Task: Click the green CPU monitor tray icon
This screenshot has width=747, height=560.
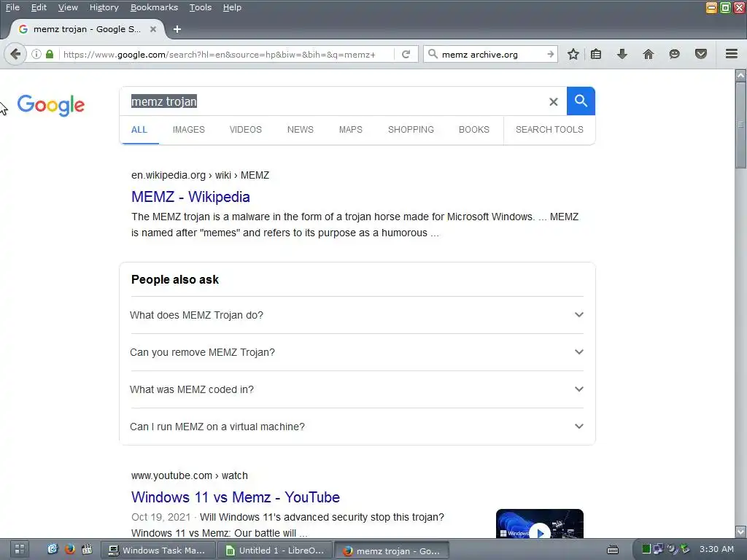Action: (646, 549)
